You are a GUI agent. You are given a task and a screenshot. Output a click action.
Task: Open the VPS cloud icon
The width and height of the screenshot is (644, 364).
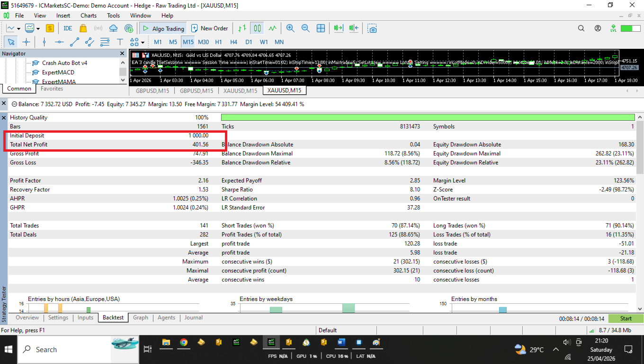point(113,28)
